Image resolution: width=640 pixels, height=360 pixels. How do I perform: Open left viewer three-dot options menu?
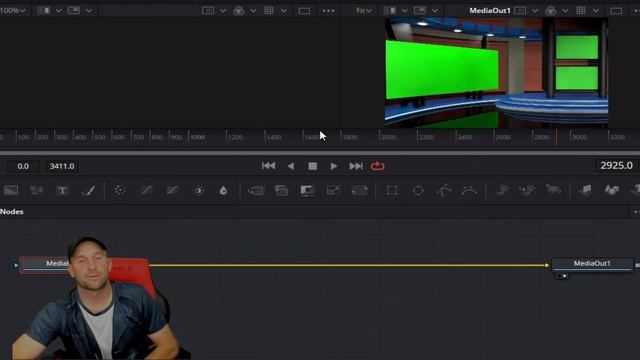click(x=328, y=11)
